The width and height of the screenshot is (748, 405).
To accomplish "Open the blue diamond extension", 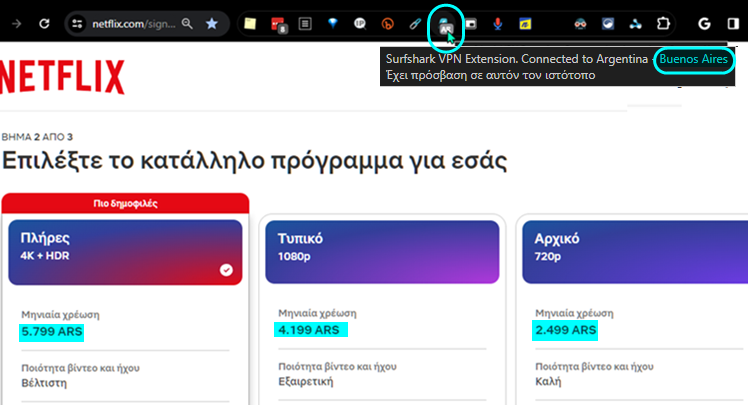I will [332, 23].
